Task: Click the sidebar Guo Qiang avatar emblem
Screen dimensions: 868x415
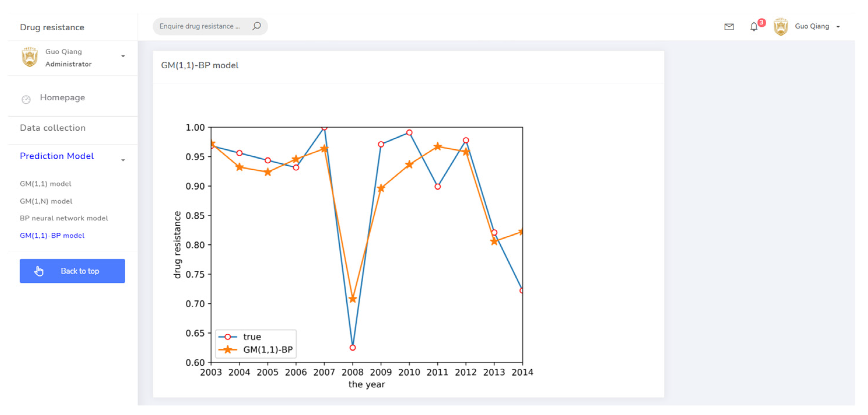Action: (x=30, y=57)
